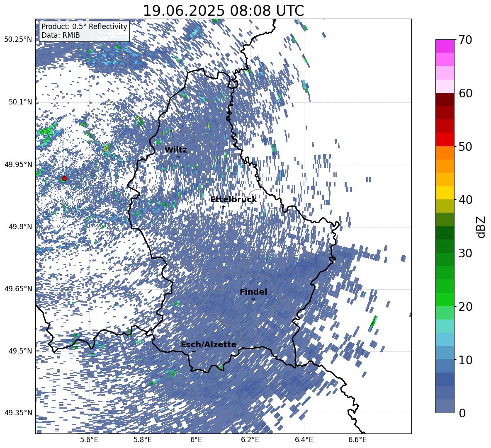Click the 6.2°E longitude tick label
The height and width of the screenshot is (448, 491).
click(250, 440)
